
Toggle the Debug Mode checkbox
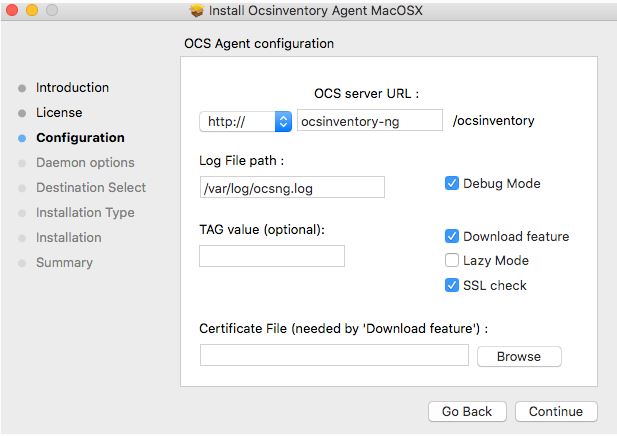452,183
